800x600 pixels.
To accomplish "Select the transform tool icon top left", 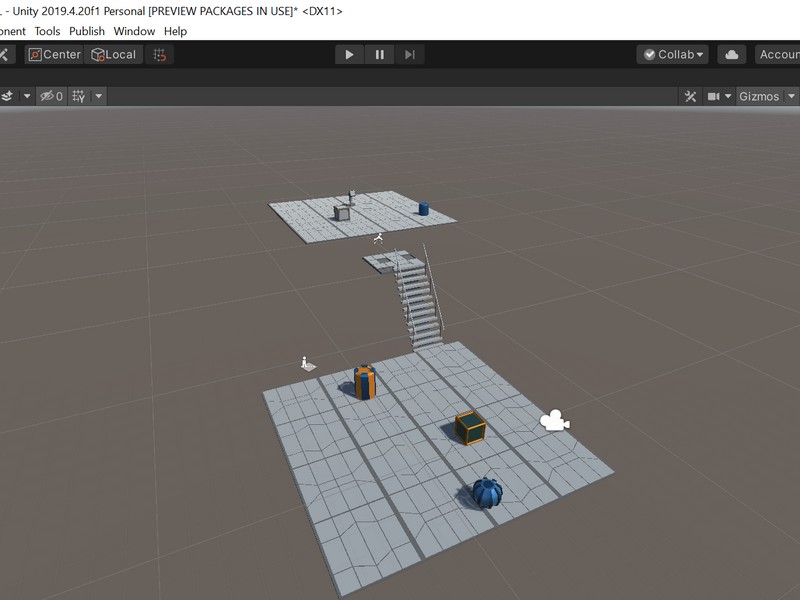I will [x=4, y=54].
